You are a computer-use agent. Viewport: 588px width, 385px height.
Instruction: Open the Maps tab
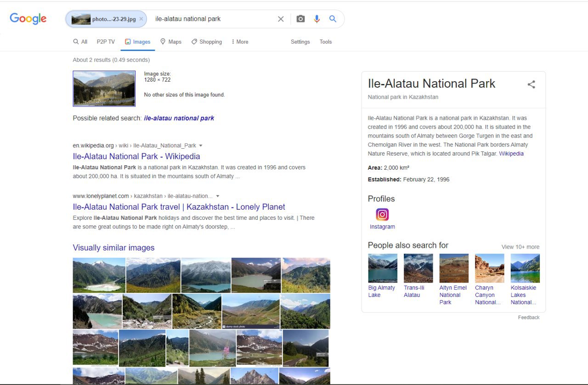[170, 42]
